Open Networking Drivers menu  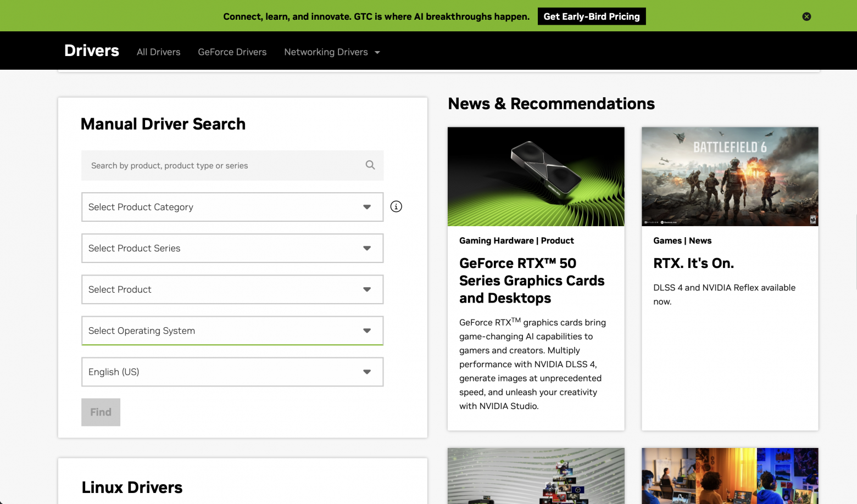326,52
